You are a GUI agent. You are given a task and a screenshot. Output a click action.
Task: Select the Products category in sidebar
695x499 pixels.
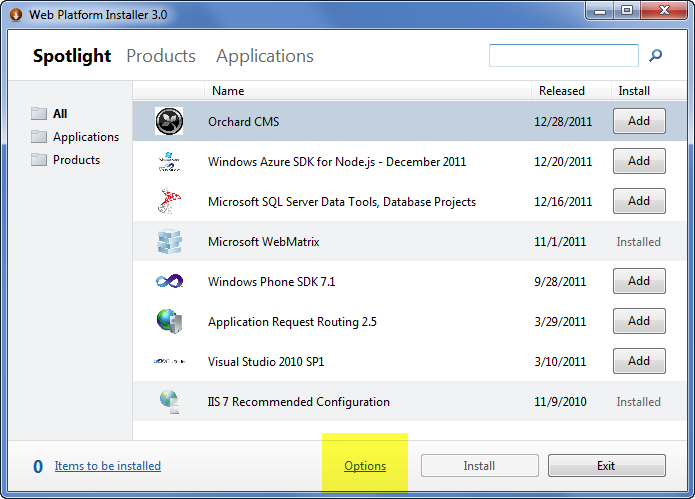tap(76, 160)
